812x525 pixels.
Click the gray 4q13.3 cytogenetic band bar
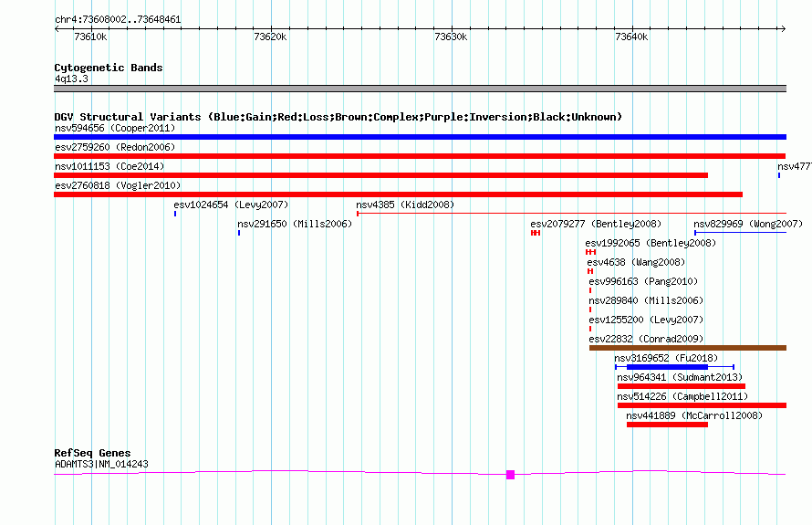[x=420, y=89]
